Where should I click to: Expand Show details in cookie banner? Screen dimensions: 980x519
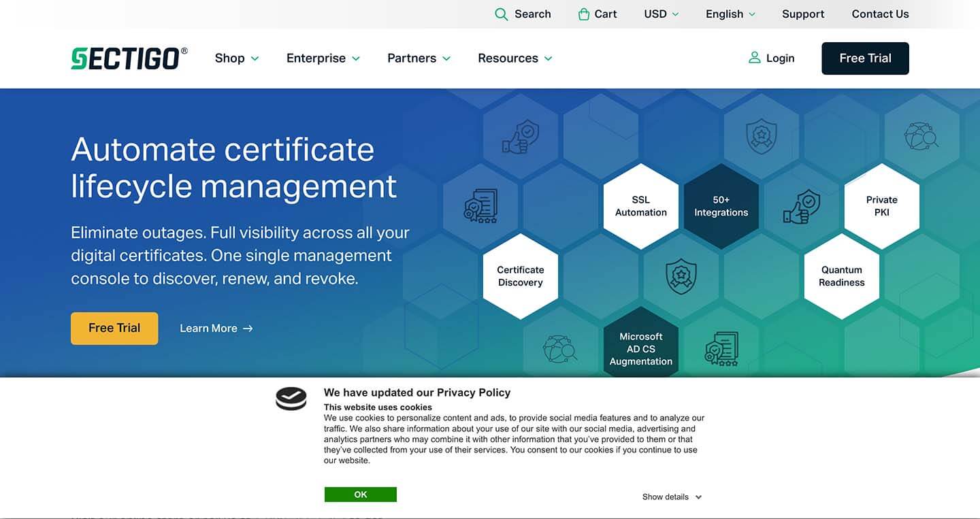tap(672, 497)
